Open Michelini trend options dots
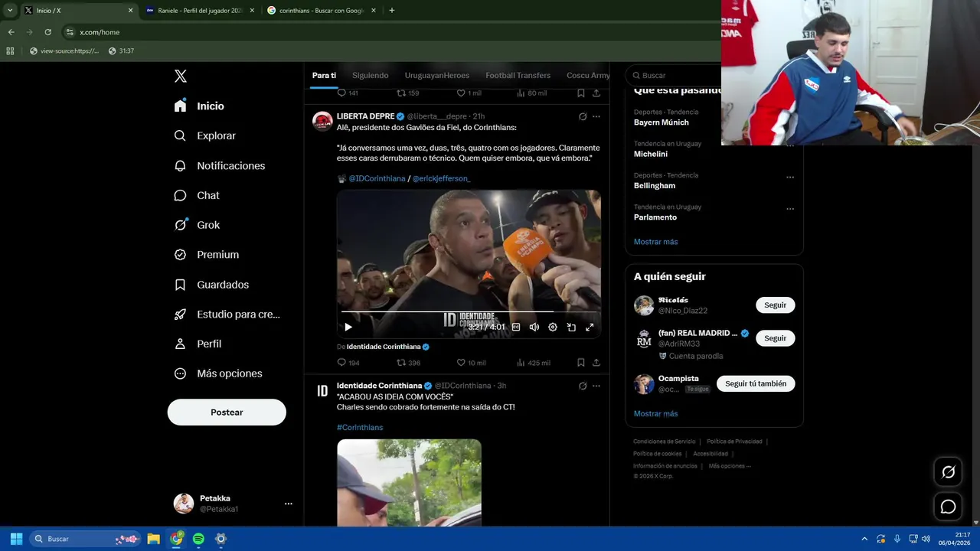The width and height of the screenshot is (980, 551). (x=790, y=145)
